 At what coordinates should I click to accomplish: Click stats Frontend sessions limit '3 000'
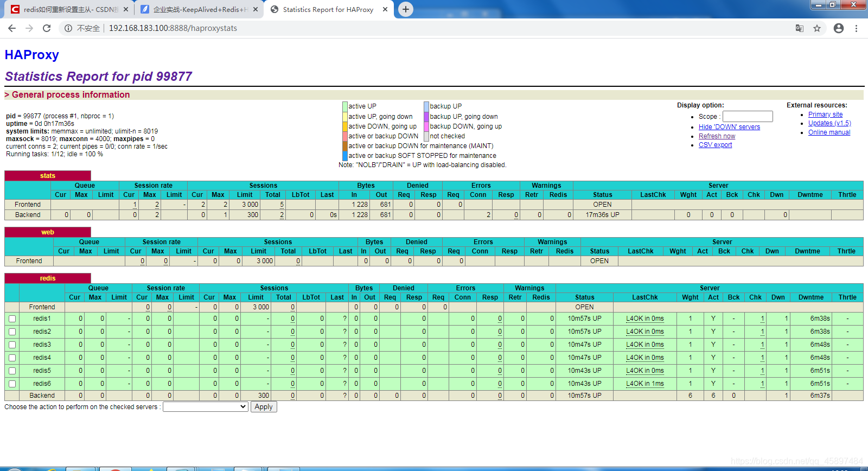coord(250,205)
